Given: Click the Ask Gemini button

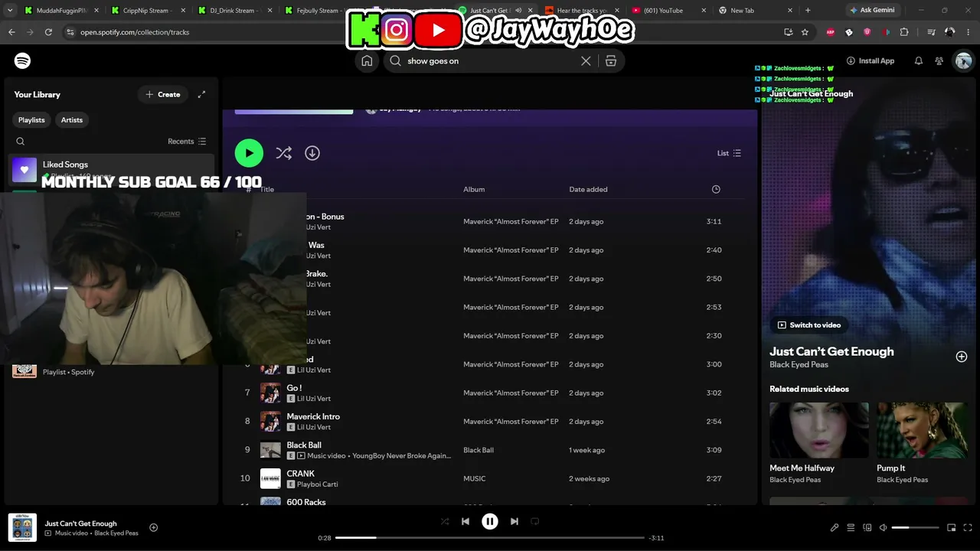Looking at the screenshot, I should tap(871, 11).
